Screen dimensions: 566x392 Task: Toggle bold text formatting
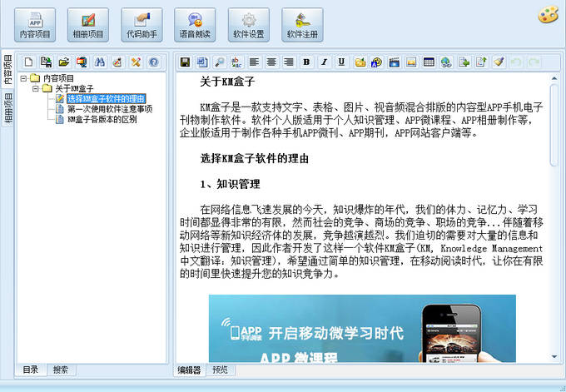[306, 62]
